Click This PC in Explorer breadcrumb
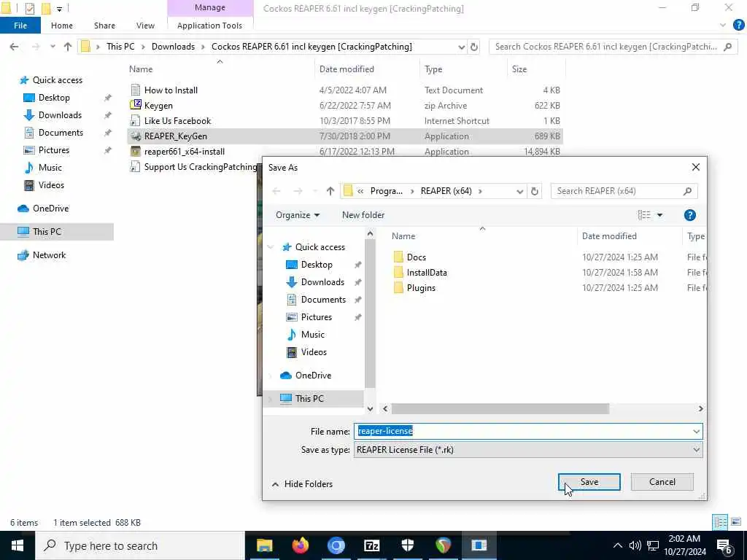This screenshot has height=560, width=747. 120,47
